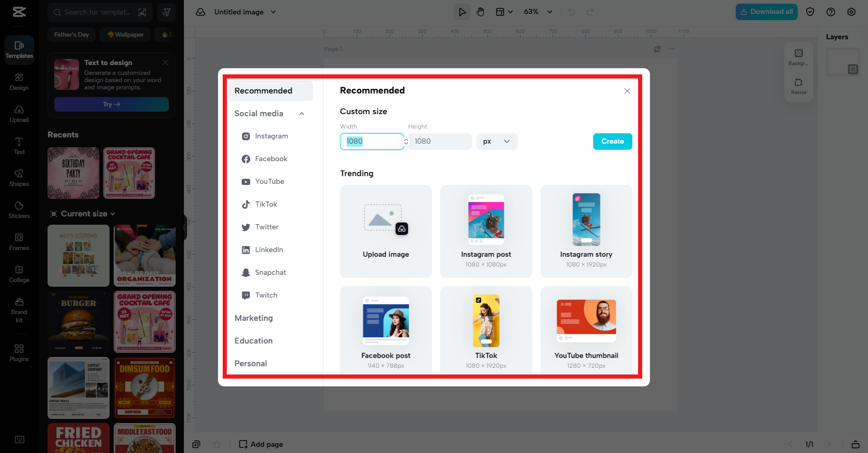
Task: Click the Create button
Action: point(613,142)
